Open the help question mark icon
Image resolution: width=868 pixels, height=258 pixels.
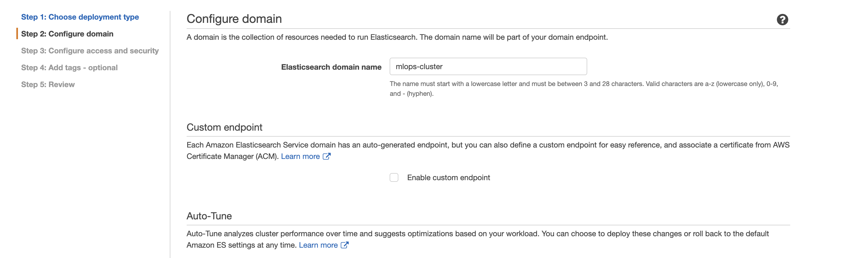click(x=782, y=20)
